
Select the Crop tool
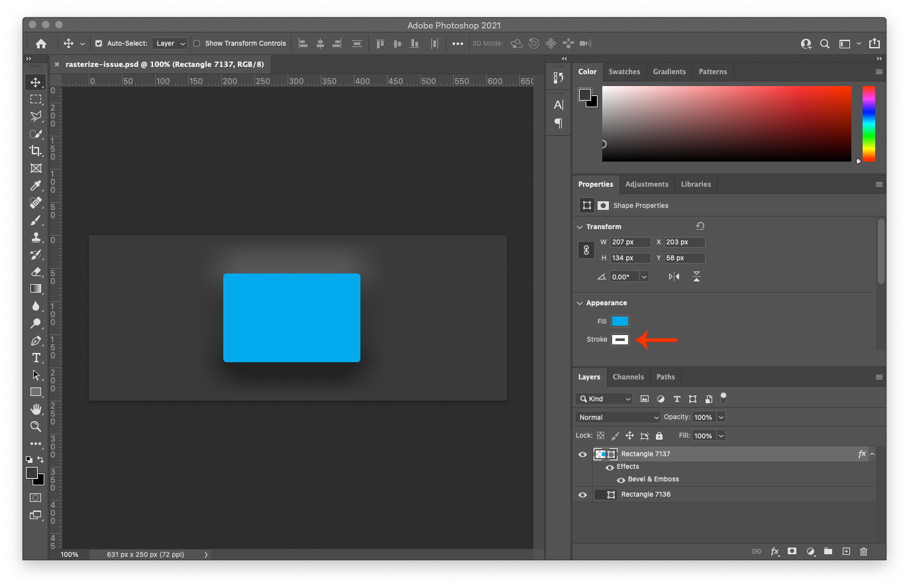(36, 151)
